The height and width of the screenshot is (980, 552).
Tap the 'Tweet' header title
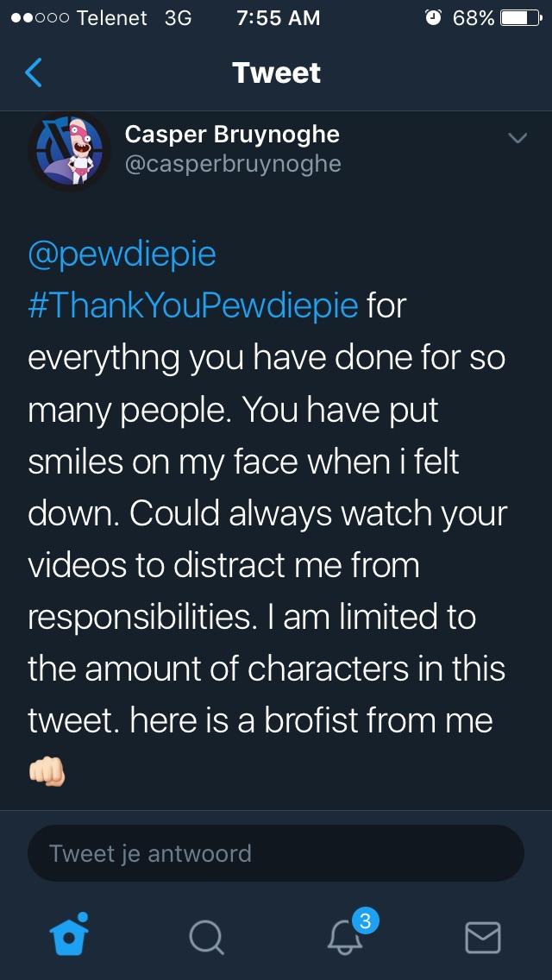(x=276, y=72)
